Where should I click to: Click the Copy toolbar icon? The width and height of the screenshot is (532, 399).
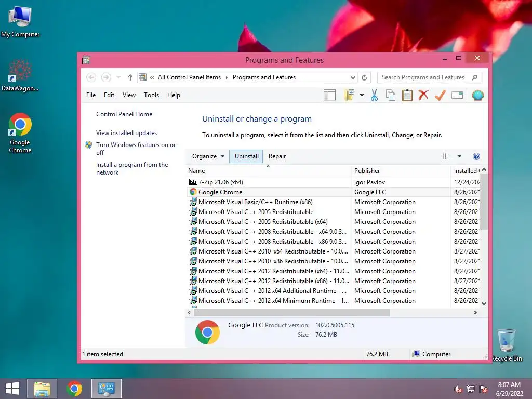(x=391, y=96)
